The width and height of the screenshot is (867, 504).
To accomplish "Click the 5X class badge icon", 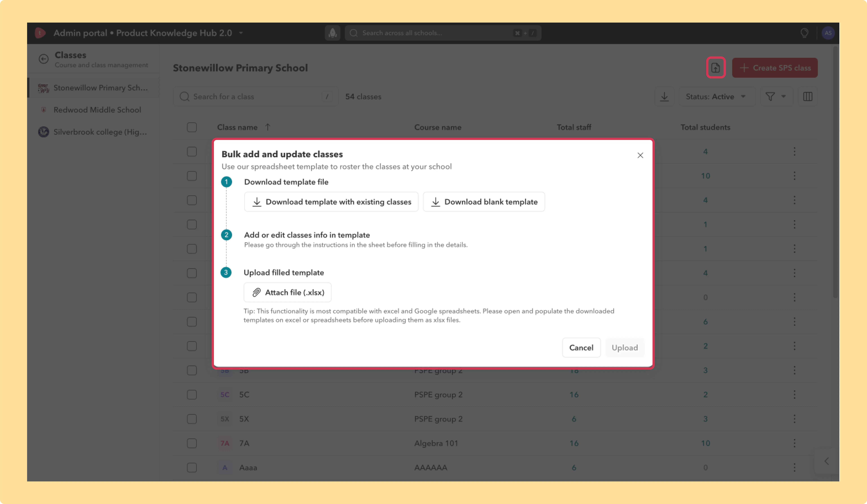I will 225,419.
